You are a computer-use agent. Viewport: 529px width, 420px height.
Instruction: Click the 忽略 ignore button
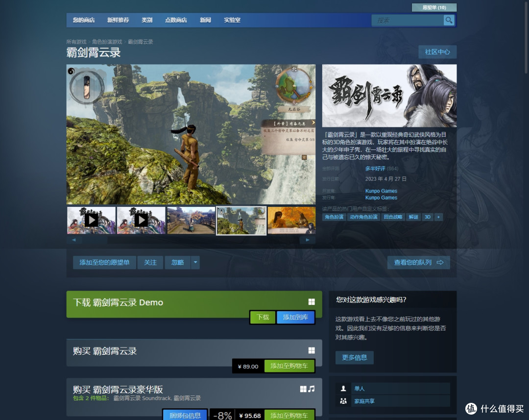pos(177,262)
